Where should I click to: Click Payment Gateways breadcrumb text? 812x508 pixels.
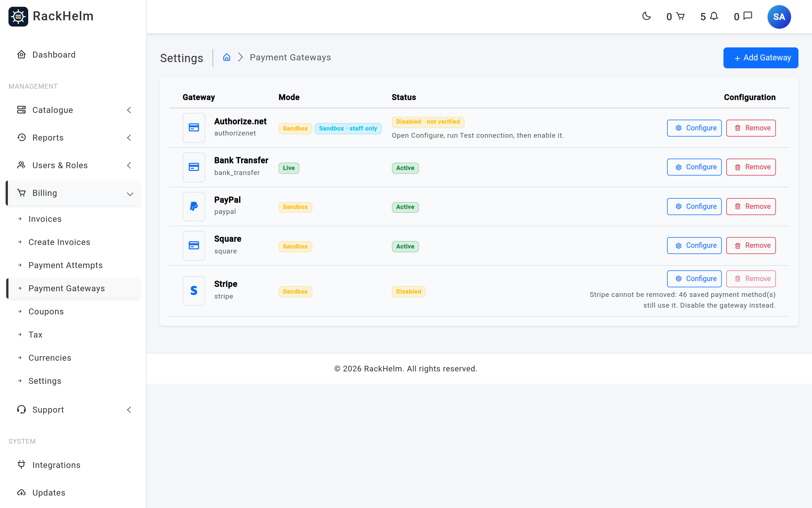[x=290, y=58]
